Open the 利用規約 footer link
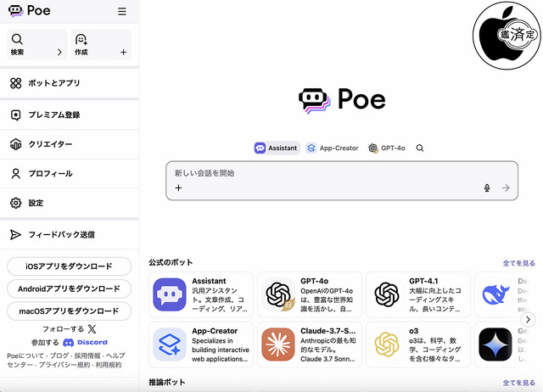This screenshot has width=543, height=392. coord(109,365)
